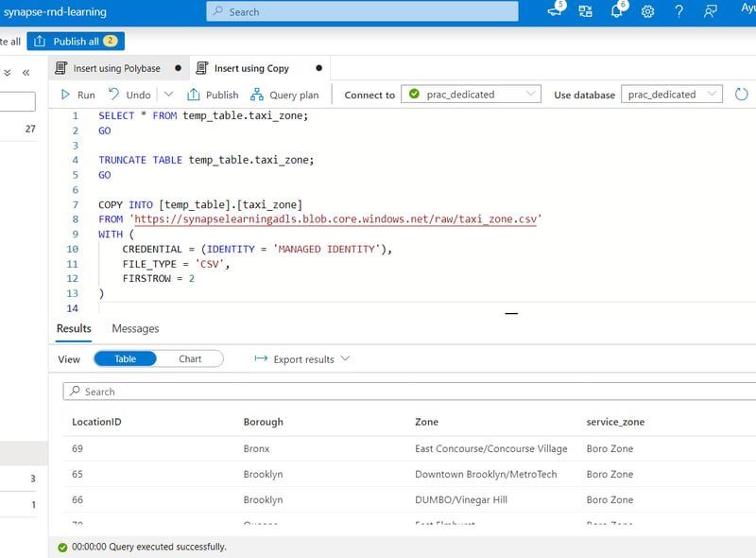Click the Query executed successfully status
Viewport: 756px width, 558px height.
149,547
